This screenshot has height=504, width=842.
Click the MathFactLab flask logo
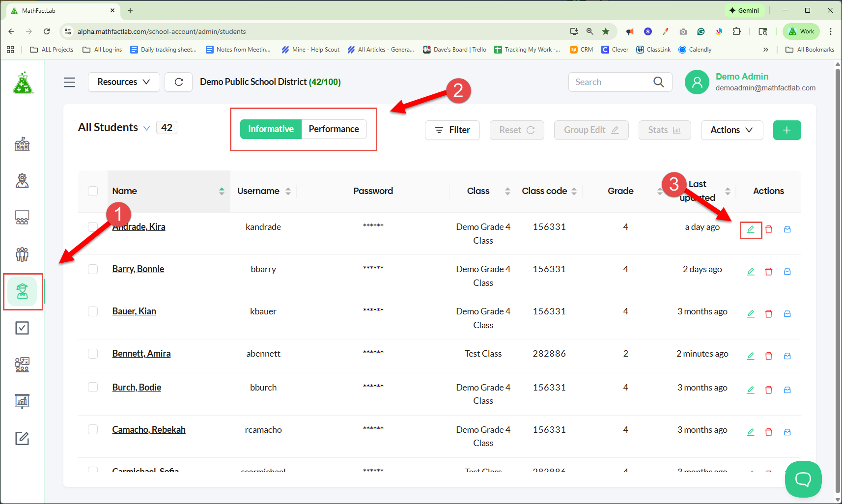(x=23, y=83)
